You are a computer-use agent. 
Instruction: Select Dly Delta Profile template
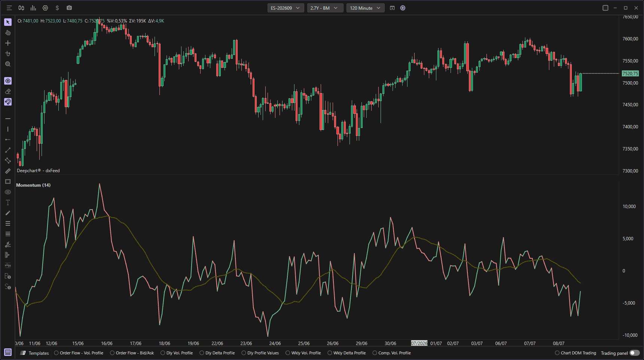[x=217, y=353]
